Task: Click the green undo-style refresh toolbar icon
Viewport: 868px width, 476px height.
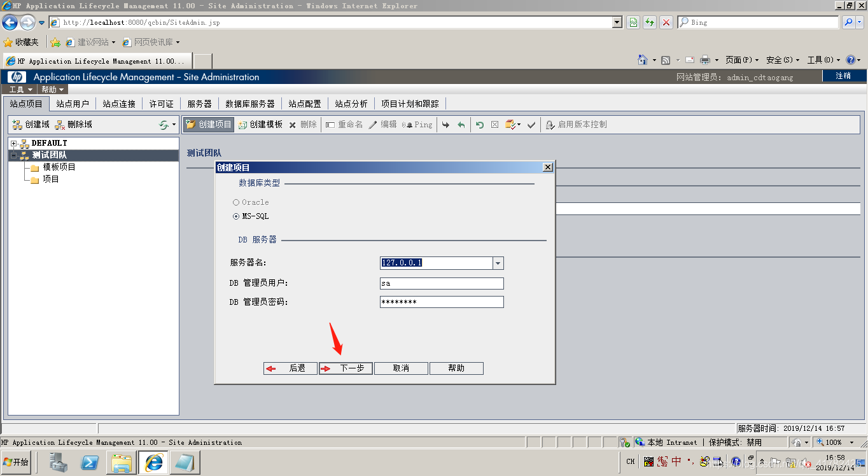Action: tap(480, 125)
